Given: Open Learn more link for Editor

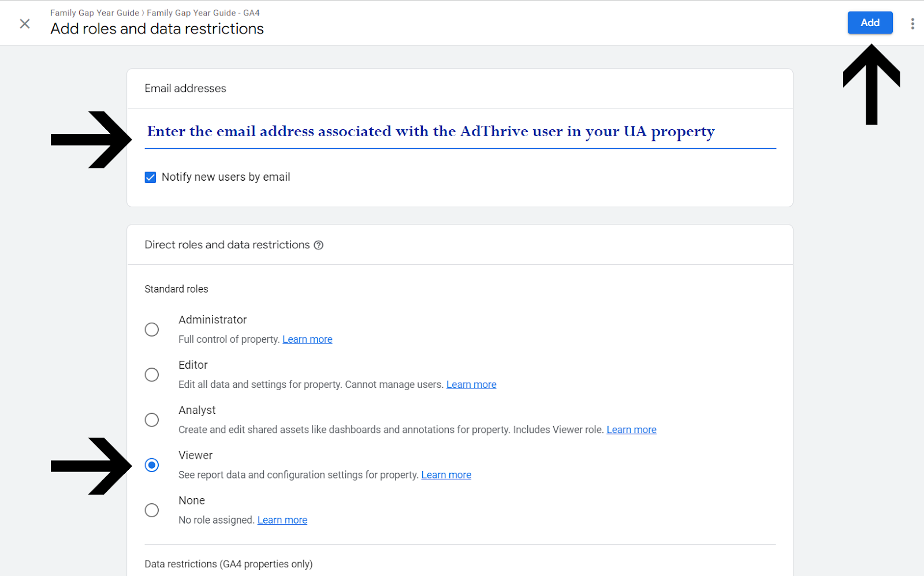Looking at the screenshot, I should tap(471, 384).
